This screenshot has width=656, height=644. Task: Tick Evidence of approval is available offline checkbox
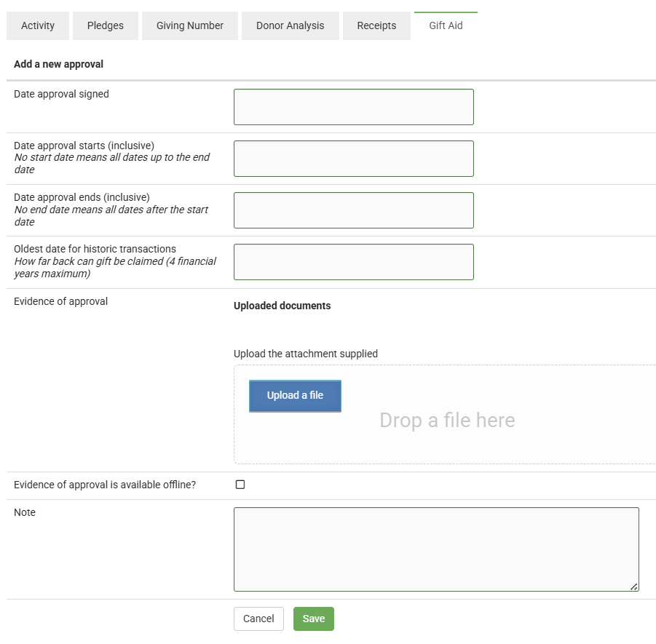[240, 485]
